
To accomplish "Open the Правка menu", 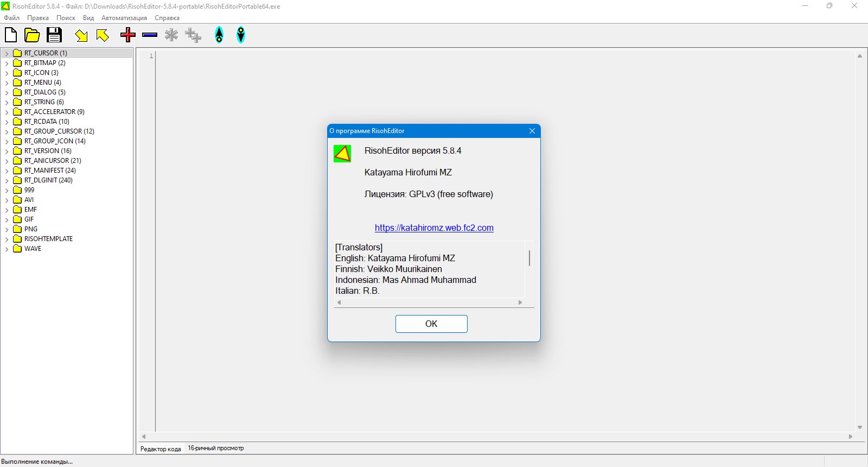I will coord(38,18).
